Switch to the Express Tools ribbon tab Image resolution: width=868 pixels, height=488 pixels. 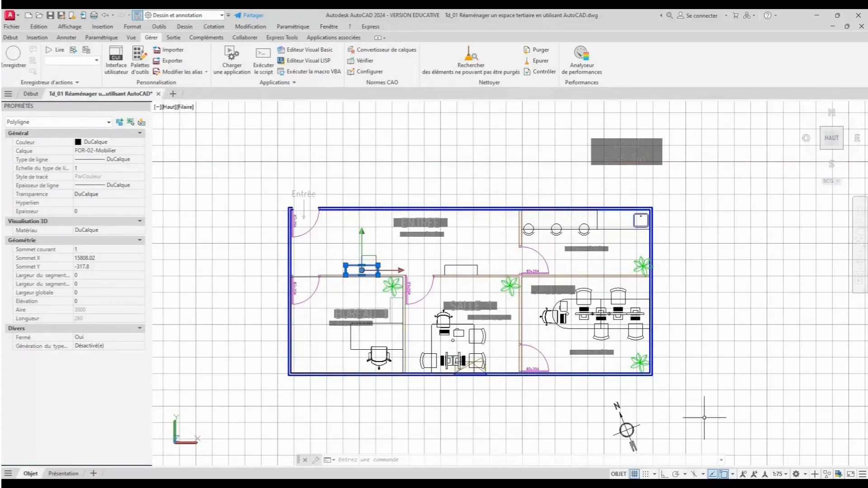click(282, 38)
